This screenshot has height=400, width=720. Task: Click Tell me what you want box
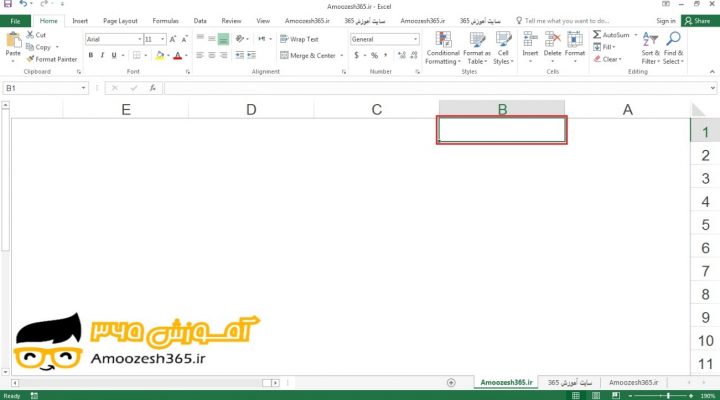[562, 21]
